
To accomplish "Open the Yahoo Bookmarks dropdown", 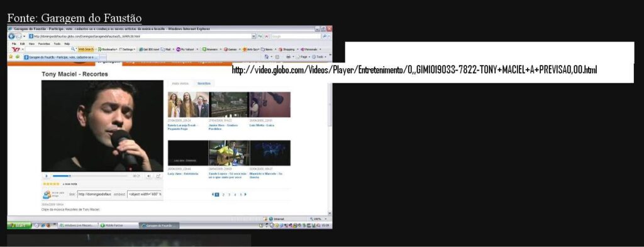I will 107,49.
